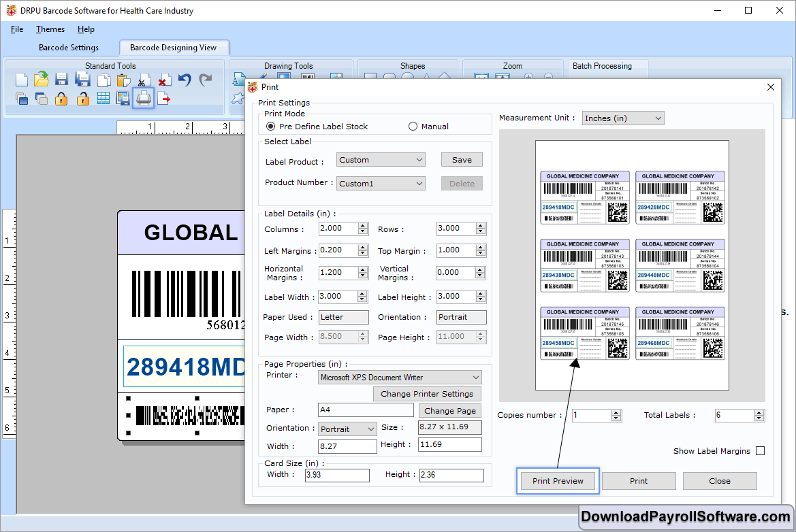
Task: Click the Paper A4 field
Action: 366,410
